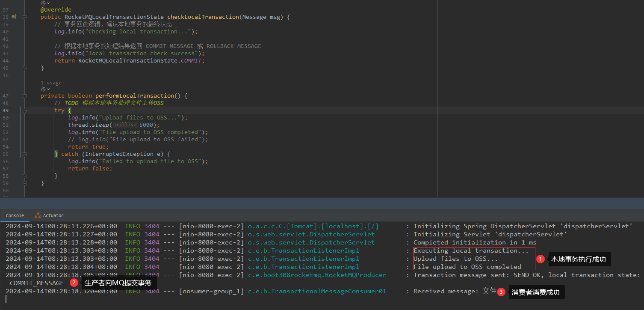This screenshot has width=644, height=310.
Task: Click line number 49 in the gutter
Action: (5, 110)
